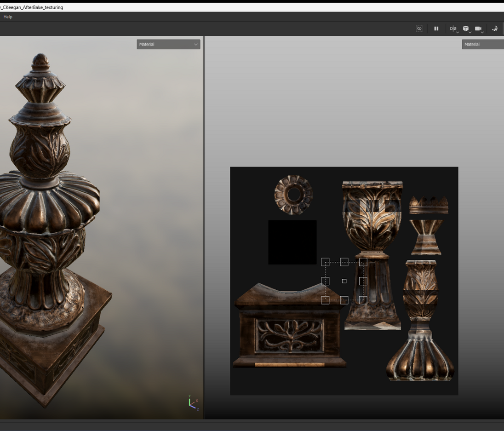Screen dimensions: 504x431
Task: Click the solid black square UV island
Action: (x=292, y=242)
